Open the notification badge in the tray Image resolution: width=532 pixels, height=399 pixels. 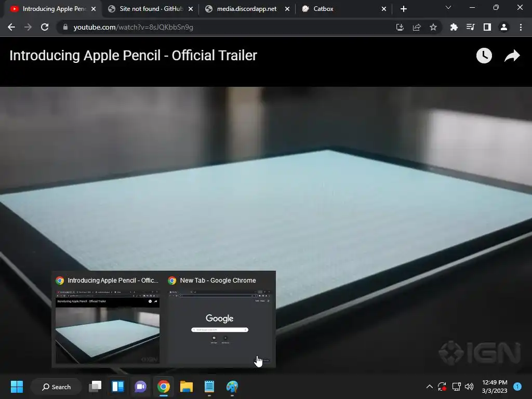point(517,387)
